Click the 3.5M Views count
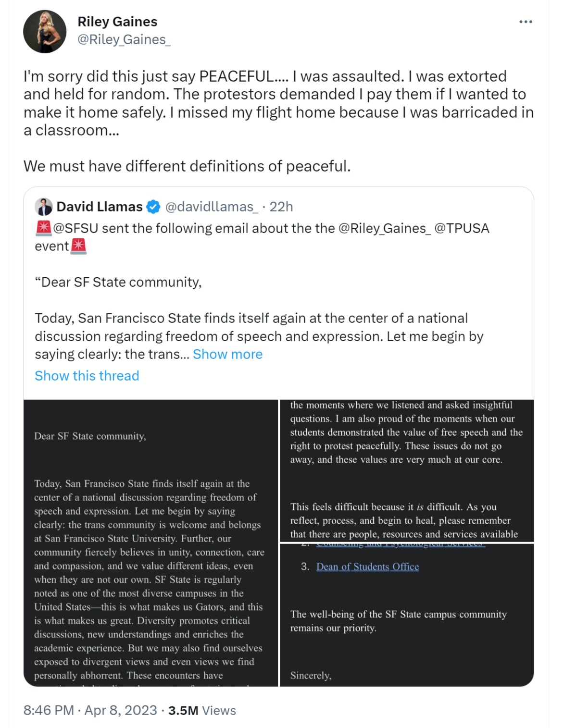 click(202, 710)
